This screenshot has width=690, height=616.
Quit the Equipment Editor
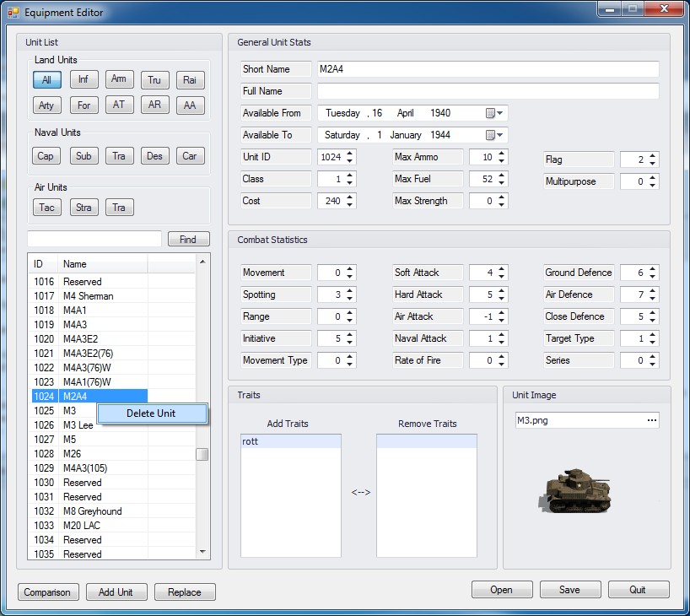639,590
